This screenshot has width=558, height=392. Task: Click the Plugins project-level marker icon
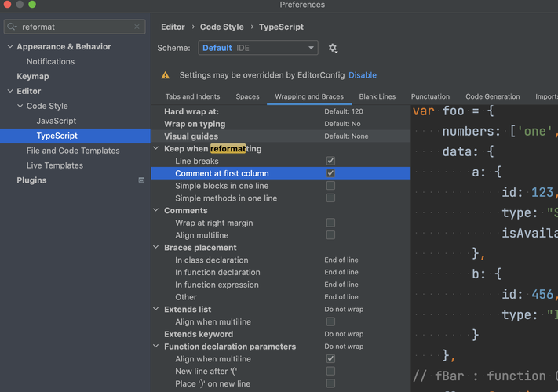(x=141, y=180)
